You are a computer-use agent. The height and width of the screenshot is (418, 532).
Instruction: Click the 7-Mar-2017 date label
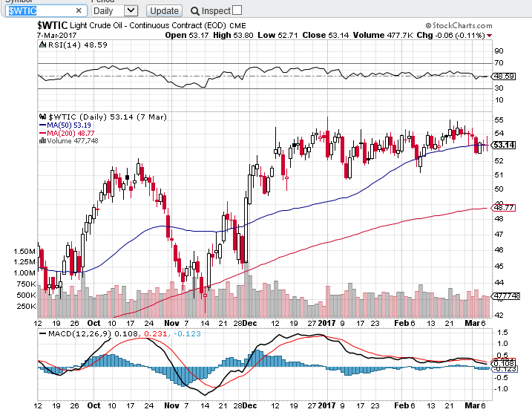click(x=56, y=35)
